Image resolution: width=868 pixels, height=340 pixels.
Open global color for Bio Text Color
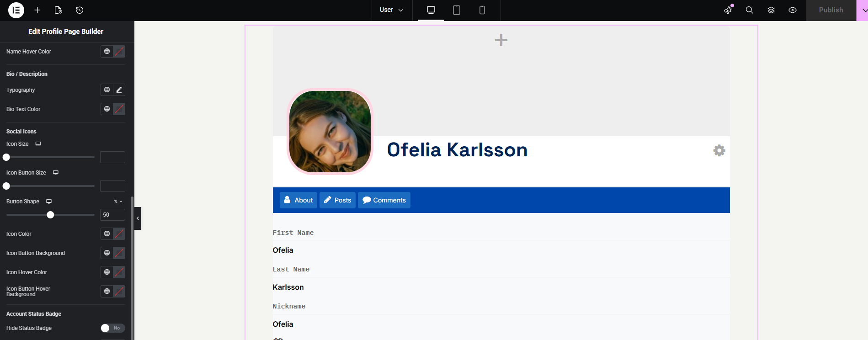[107, 109]
